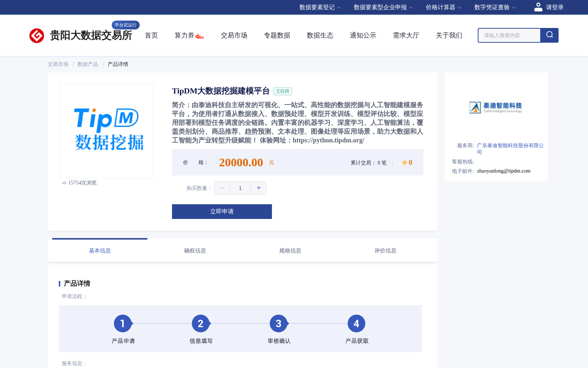Click the orange star rating icon

pyautogui.click(x=404, y=162)
